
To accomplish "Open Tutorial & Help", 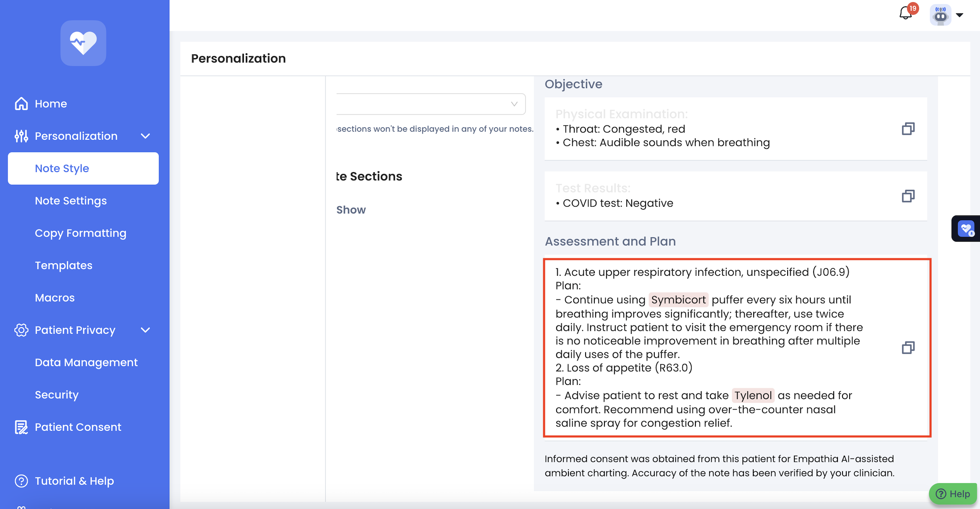I will (x=74, y=481).
